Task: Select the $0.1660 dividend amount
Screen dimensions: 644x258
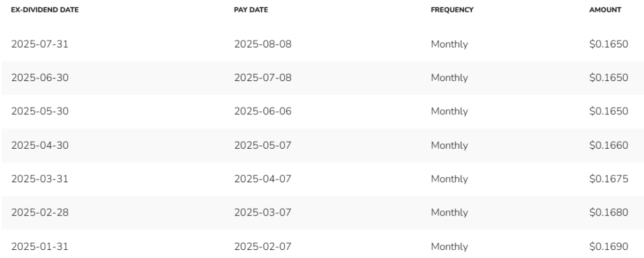Action: [x=609, y=146]
